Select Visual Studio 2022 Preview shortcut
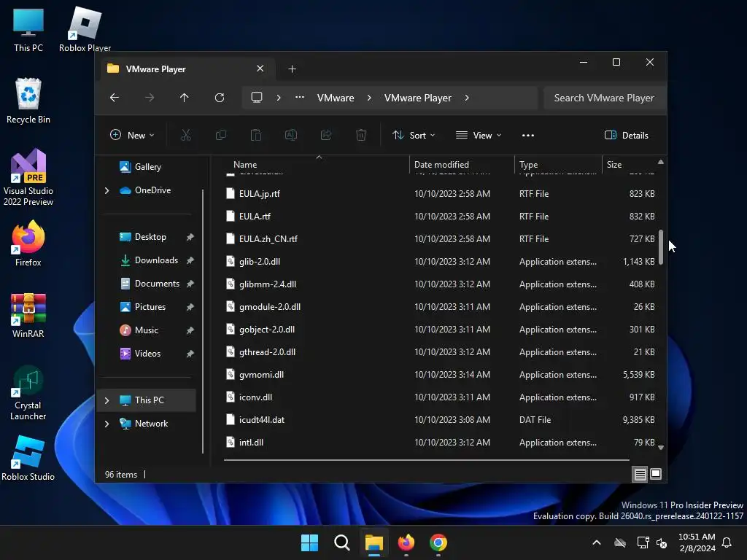 [28, 177]
